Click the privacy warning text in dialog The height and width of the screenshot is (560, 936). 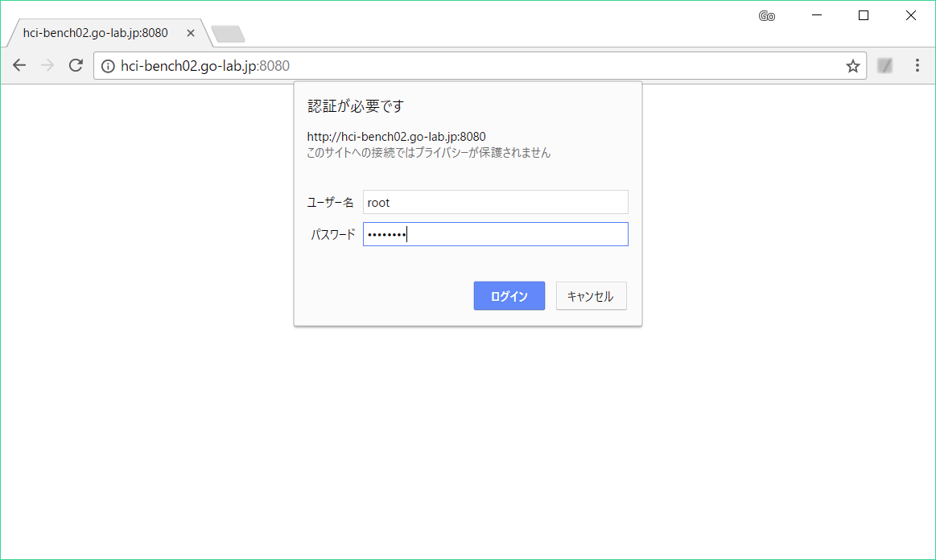429,153
